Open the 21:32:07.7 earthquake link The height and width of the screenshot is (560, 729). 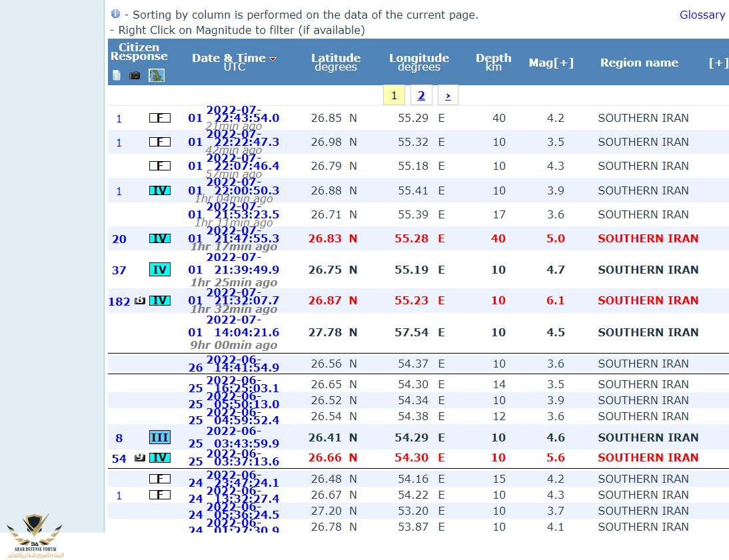[233, 296]
